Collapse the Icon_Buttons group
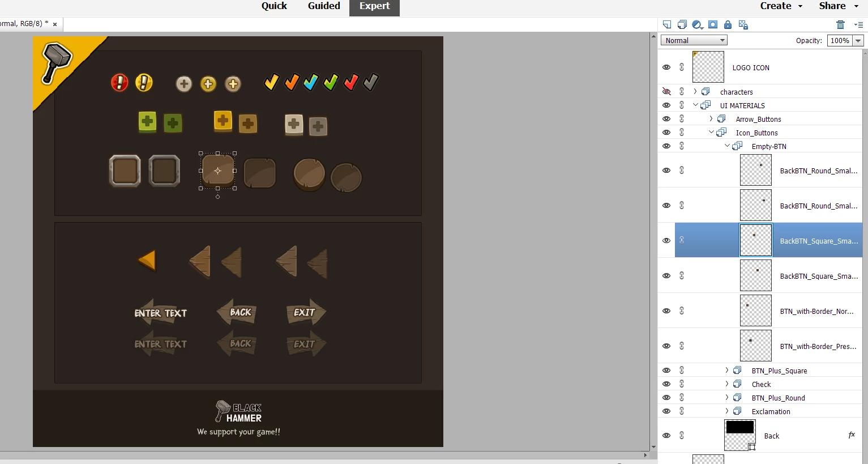 [x=711, y=132]
